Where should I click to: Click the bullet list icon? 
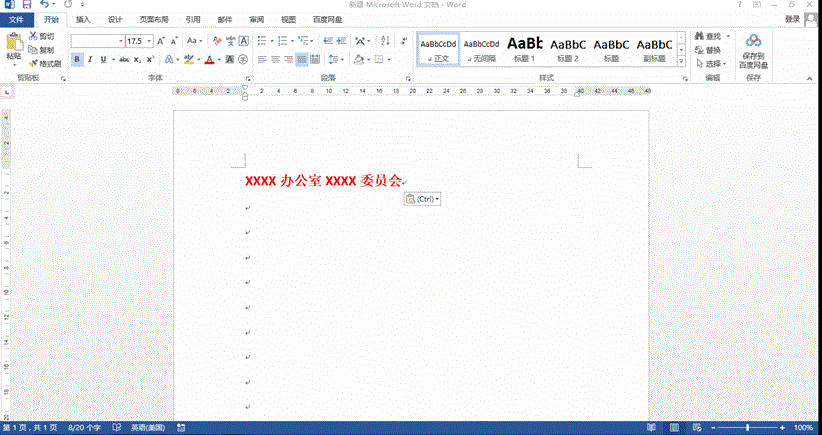(261, 41)
